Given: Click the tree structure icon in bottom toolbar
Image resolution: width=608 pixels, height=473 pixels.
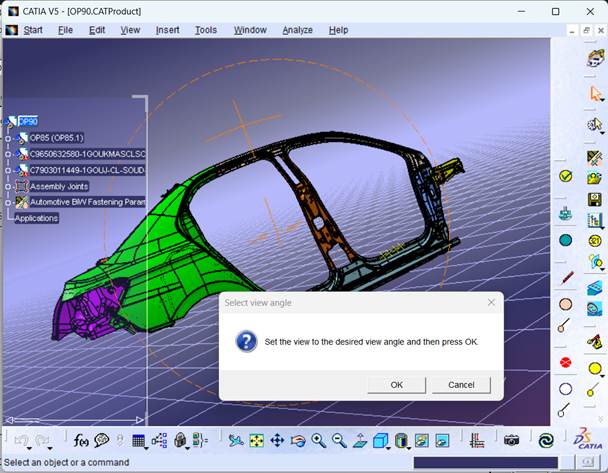Looking at the screenshot, I should [x=159, y=441].
